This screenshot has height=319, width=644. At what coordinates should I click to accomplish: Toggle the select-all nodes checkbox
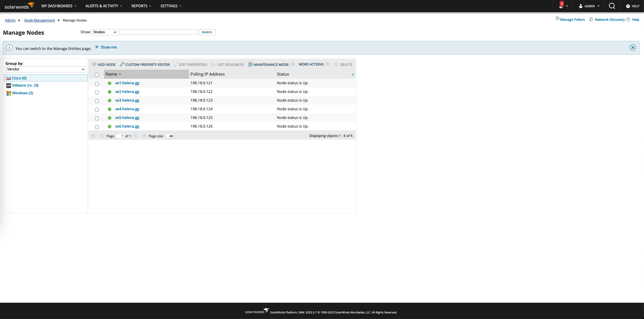pos(97,75)
